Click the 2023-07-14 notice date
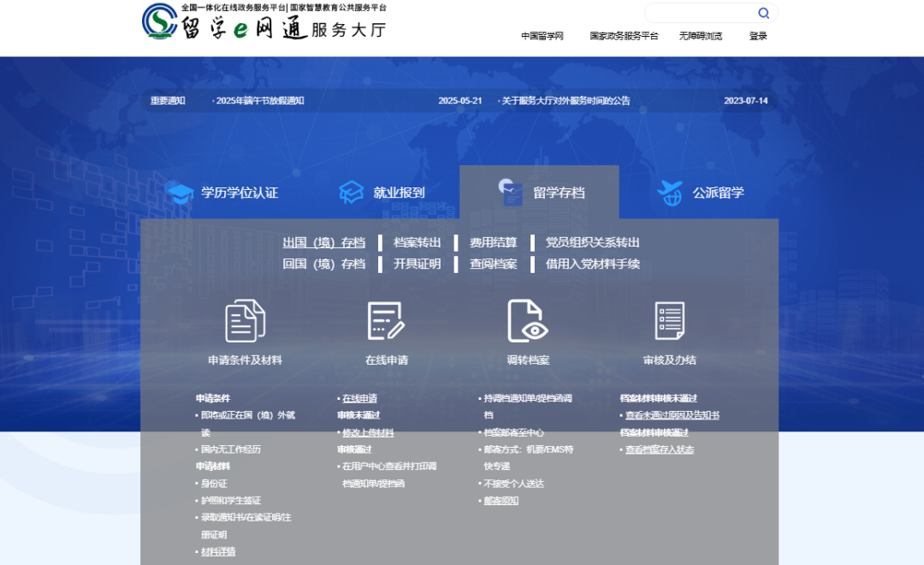The width and height of the screenshot is (924, 565). click(x=745, y=101)
